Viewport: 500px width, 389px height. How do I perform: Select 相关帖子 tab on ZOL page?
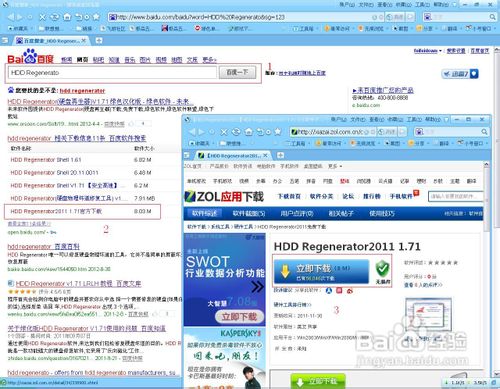[341, 213]
